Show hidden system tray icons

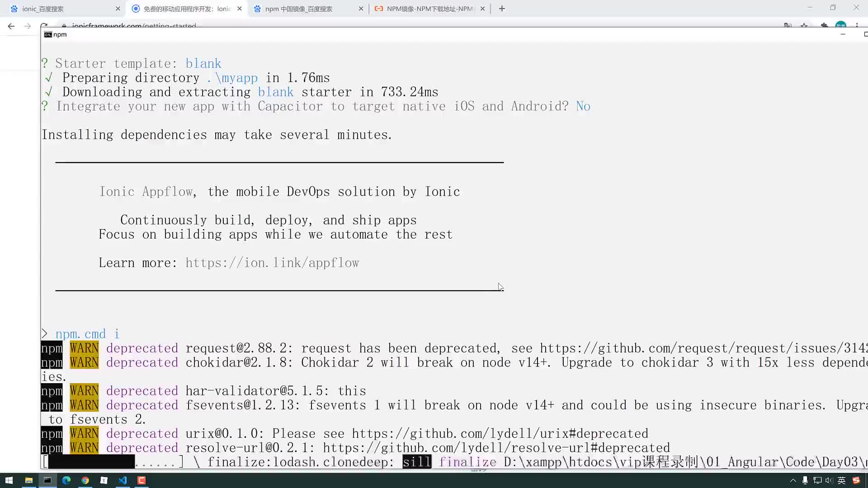point(793,480)
